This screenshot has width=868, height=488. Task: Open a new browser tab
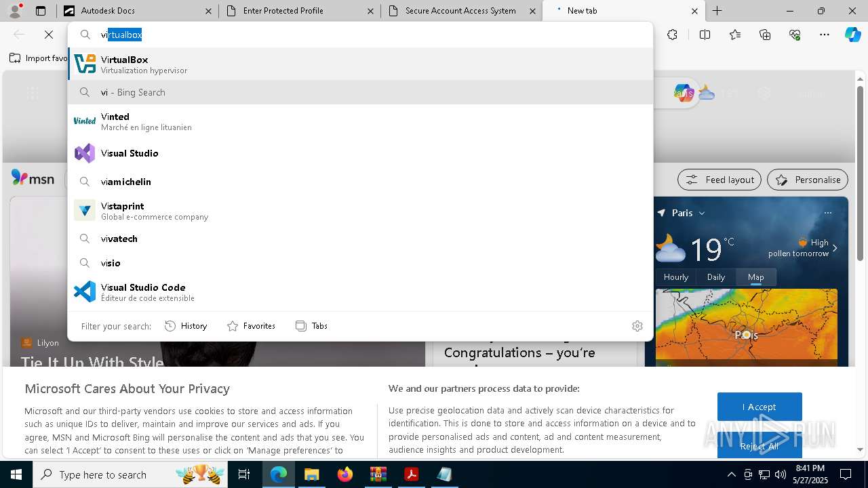point(717,11)
